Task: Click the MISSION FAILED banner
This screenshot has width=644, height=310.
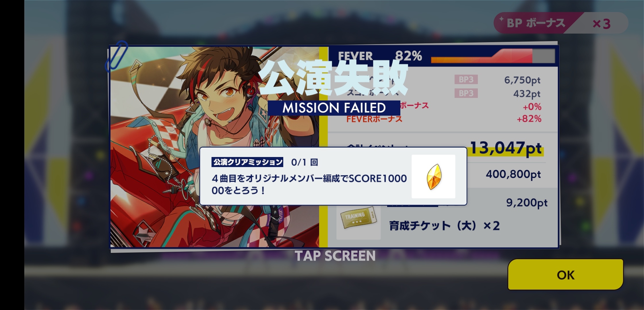Action: click(334, 108)
